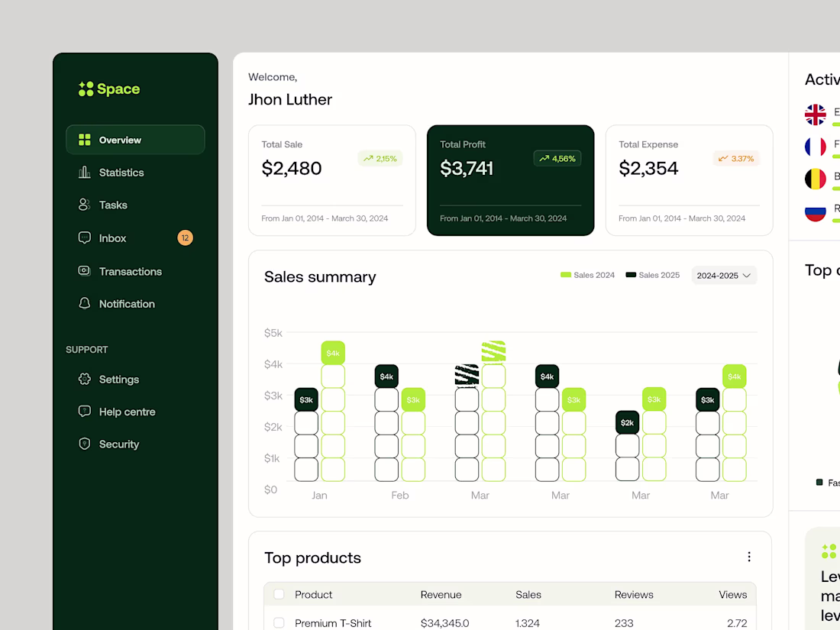Click the Transactions camera-like icon
Image resolution: width=840 pixels, height=630 pixels.
click(85, 270)
